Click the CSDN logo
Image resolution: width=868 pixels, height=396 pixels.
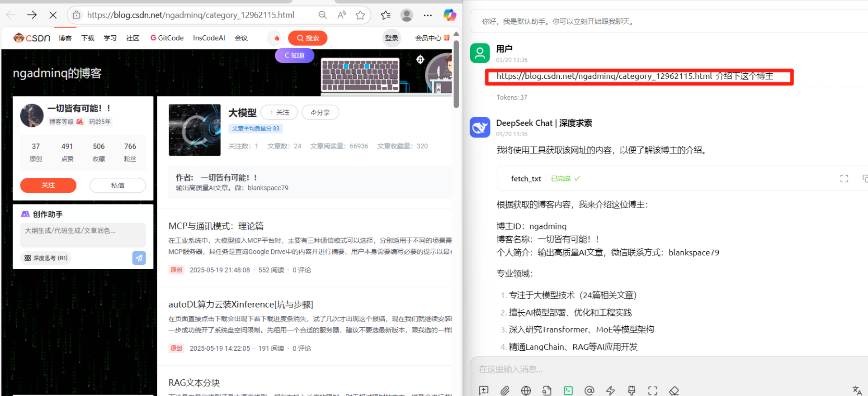tap(32, 38)
